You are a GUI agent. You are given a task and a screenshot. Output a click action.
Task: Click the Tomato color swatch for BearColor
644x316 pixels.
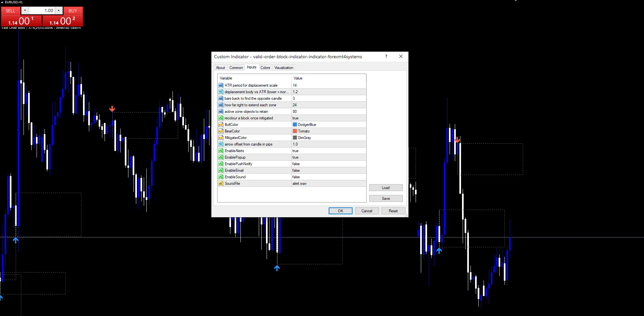tap(295, 131)
